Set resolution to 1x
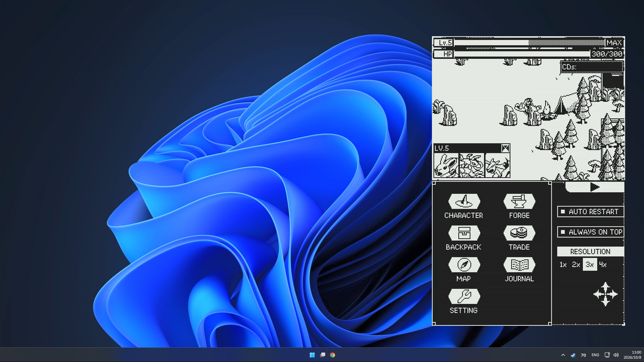The image size is (644, 362). pyautogui.click(x=563, y=264)
